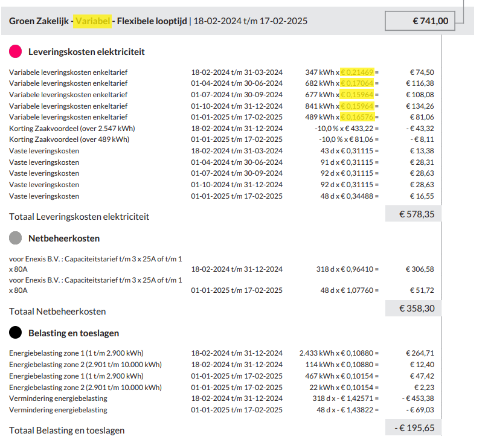The width and height of the screenshot is (488, 448).
Task: Select the highlighted word Variabel in the header
Action: (93, 21)
